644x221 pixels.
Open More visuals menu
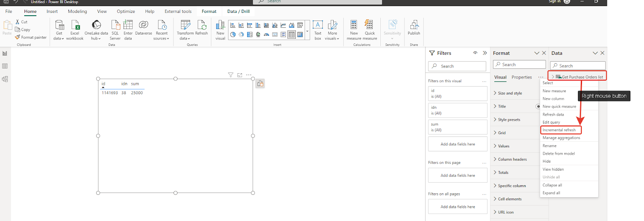point(332,30)
